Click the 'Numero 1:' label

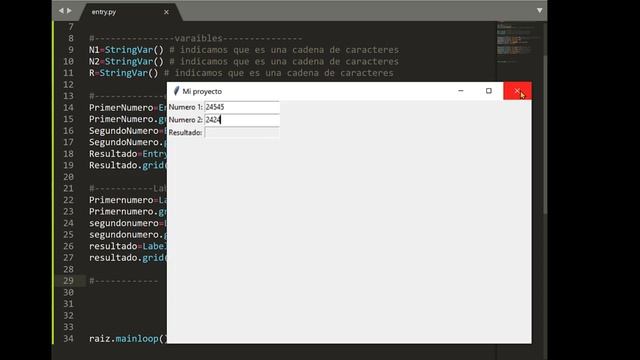[185, 107]
